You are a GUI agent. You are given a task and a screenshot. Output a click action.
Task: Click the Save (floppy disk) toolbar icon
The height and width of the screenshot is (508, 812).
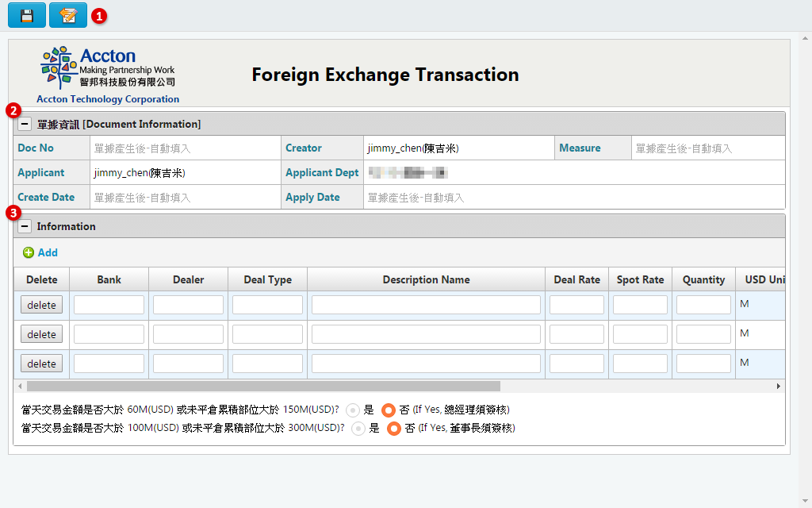tap(26, 14)
